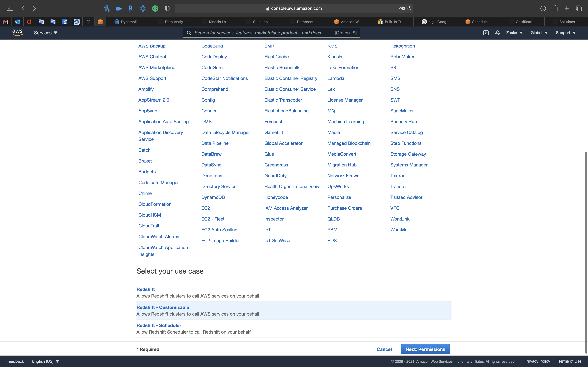This screenshot has height=367, width=588.
Task: Select the Redshift - Scheduler use case
Action: 159,325
